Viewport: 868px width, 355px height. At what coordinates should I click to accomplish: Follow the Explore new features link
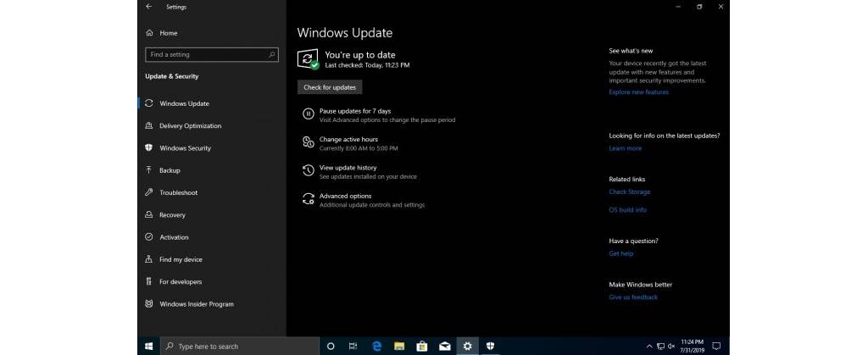click(x=638, y=92)
